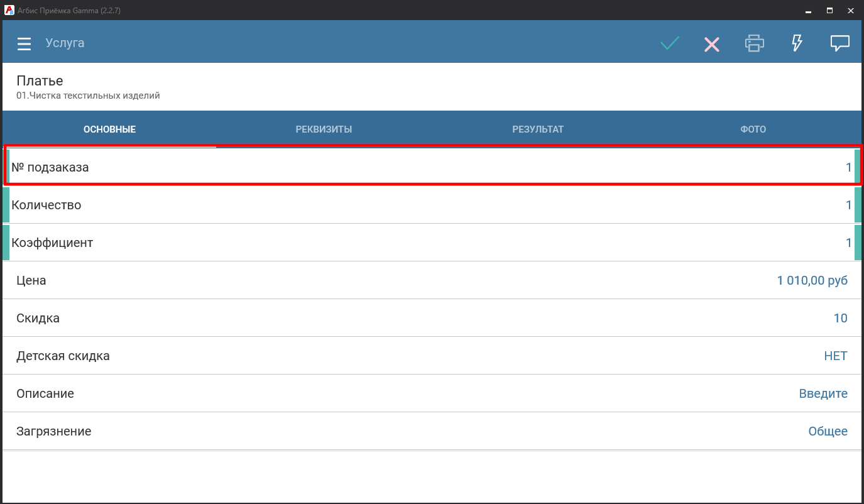Click Введите to enter Описание
Viewport: 864px width, 504px height.
(x=823, y=393)
